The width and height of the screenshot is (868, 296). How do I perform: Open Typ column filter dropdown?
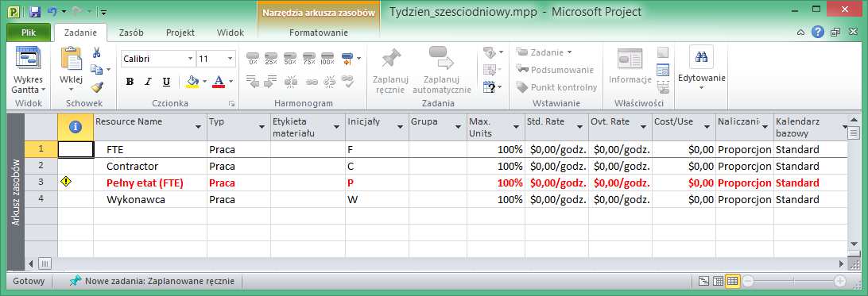coord(262,127)
